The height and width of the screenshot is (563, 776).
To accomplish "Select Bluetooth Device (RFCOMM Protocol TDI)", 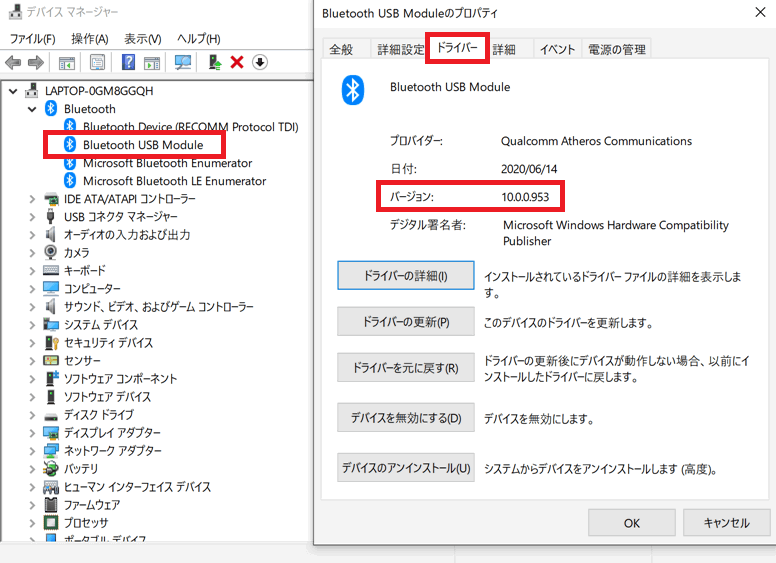I will click(x=191, y=127).
